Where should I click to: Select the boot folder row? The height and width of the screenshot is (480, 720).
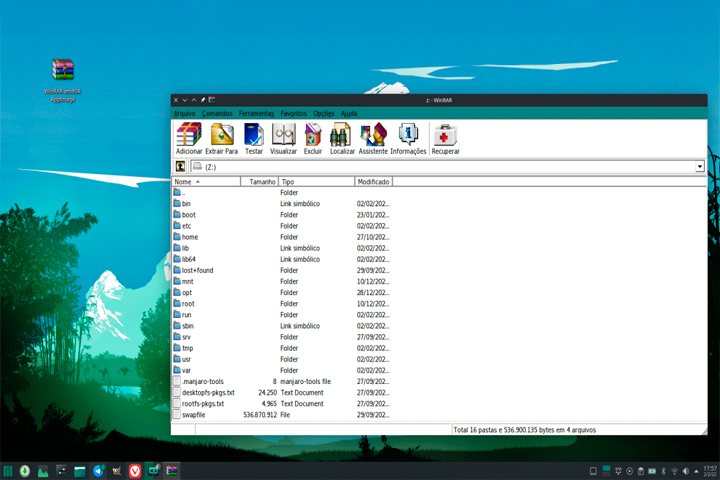click(281, 215)
